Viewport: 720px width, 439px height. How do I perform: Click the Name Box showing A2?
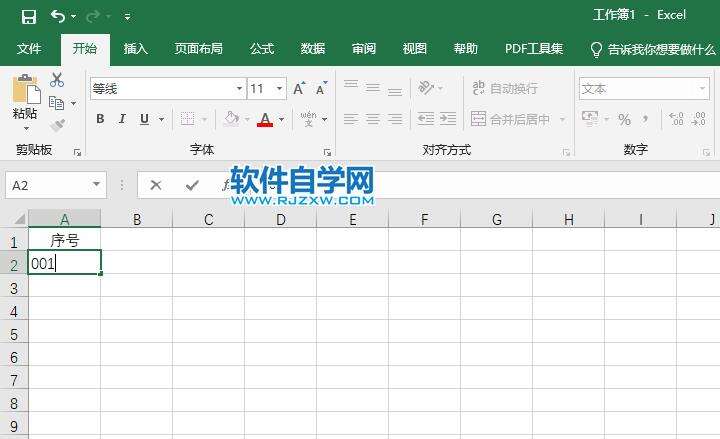coord(56,186)
